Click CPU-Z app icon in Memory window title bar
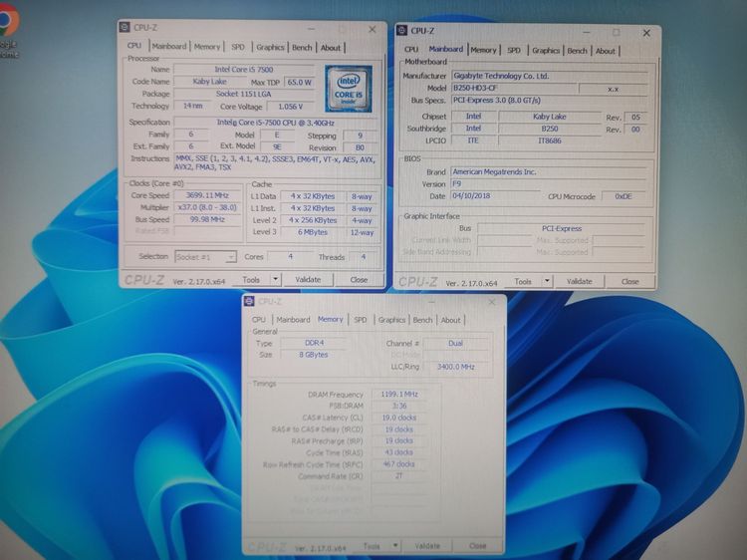747x560 pixels. (x=249, y=301)
